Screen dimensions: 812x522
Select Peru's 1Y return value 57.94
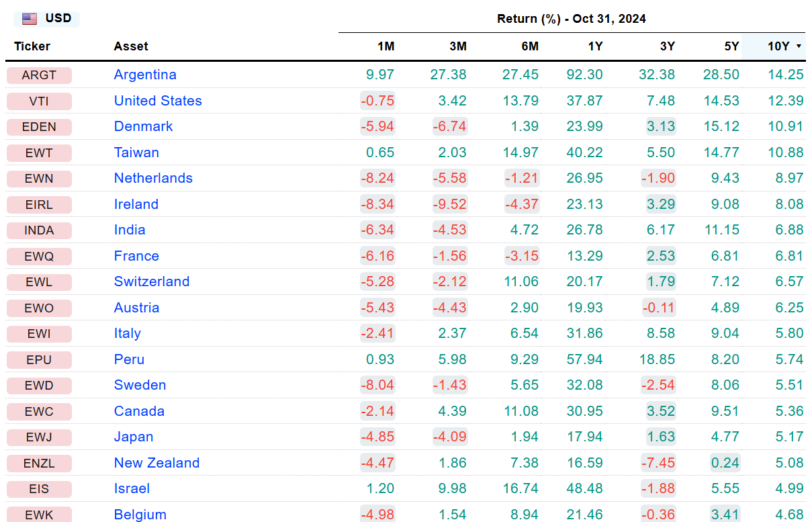click(585, 359)
